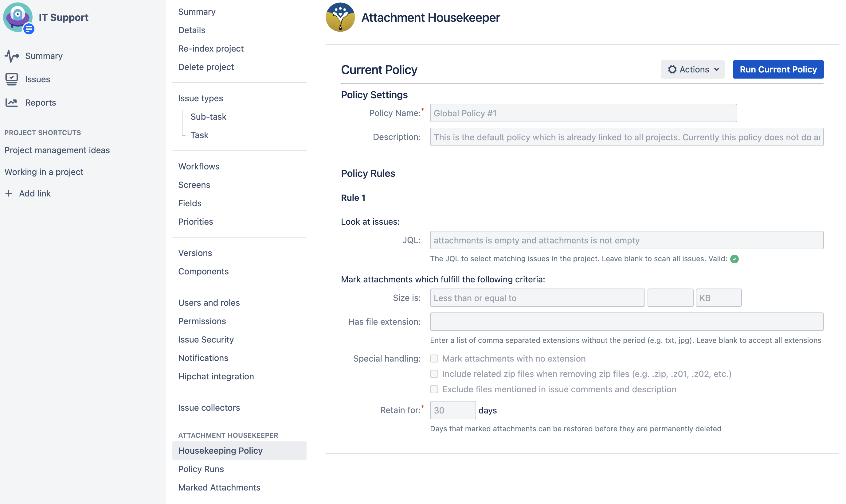Click the gear icon in Actions button
This screenshot has height=504, width=846.
672,69
